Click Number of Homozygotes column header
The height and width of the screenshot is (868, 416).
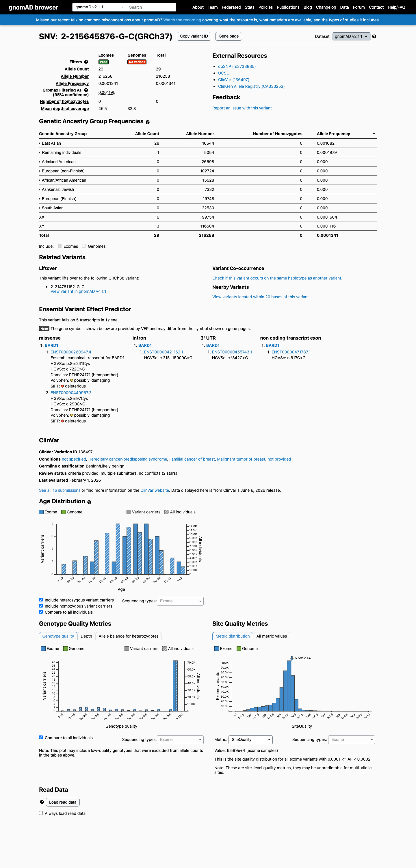coord(277,134)
